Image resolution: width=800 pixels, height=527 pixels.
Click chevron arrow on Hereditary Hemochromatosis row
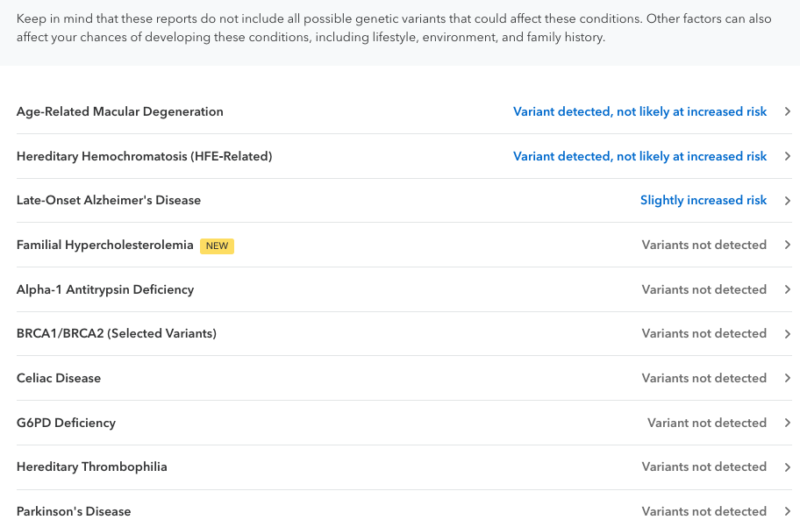pyautogui.click(x=788, y=156)
